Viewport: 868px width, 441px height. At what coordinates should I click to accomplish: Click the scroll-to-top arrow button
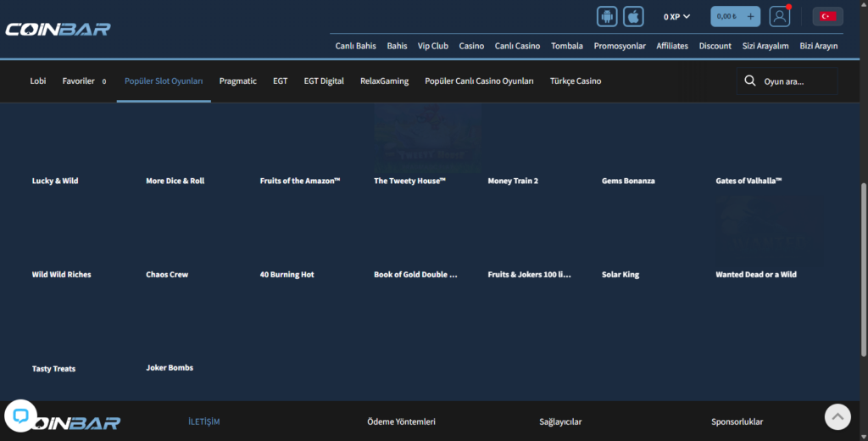[x=837, y=416]
